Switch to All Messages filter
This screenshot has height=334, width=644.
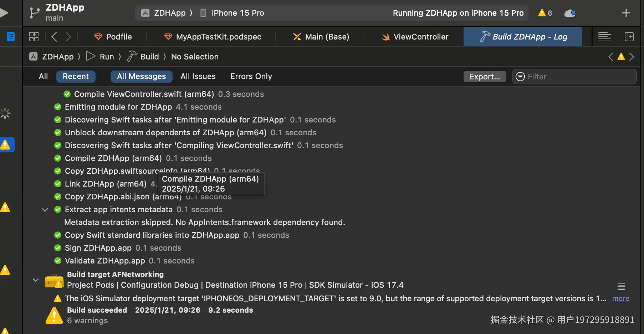141,77
